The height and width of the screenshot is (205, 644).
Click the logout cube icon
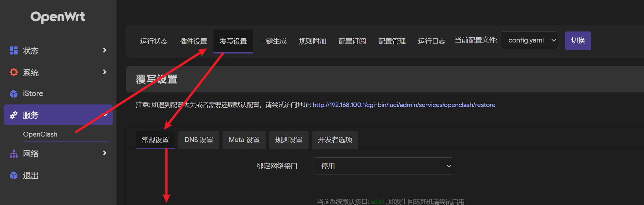14,175
